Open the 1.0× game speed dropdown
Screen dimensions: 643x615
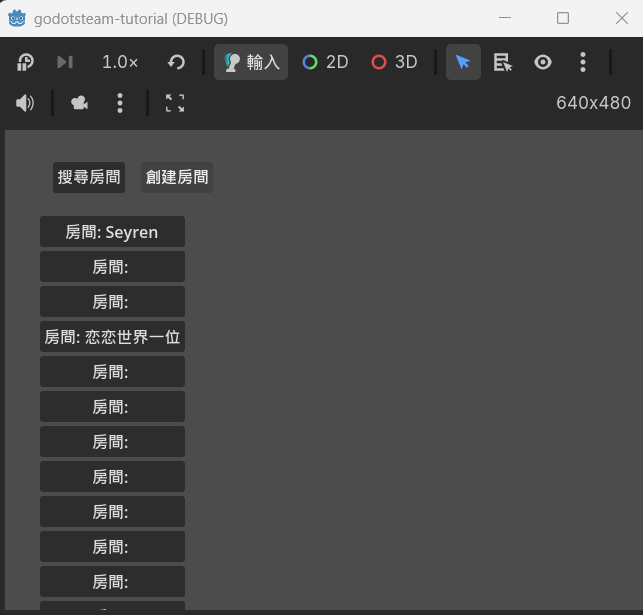click(120, 62)
